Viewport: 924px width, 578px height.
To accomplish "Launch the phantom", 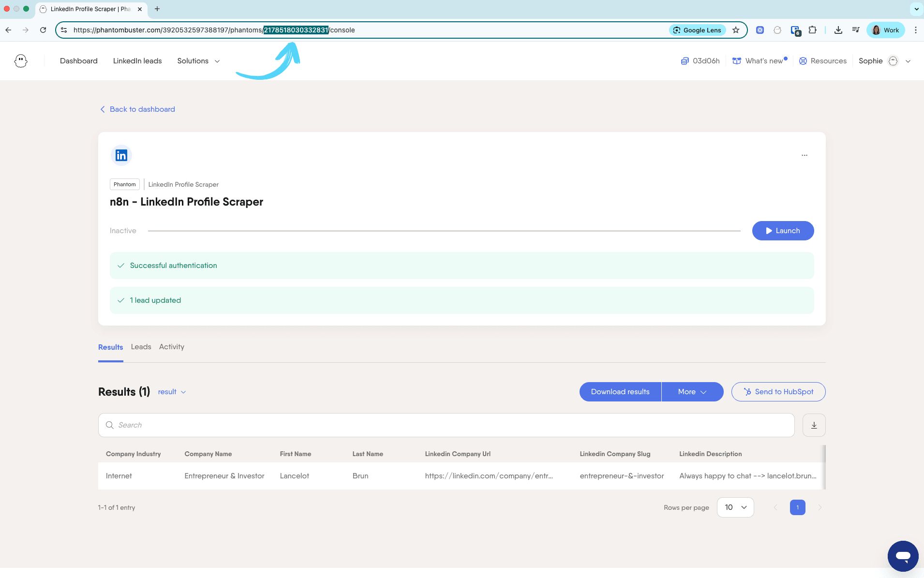I will pyautogui.click(x=783, y=231).
